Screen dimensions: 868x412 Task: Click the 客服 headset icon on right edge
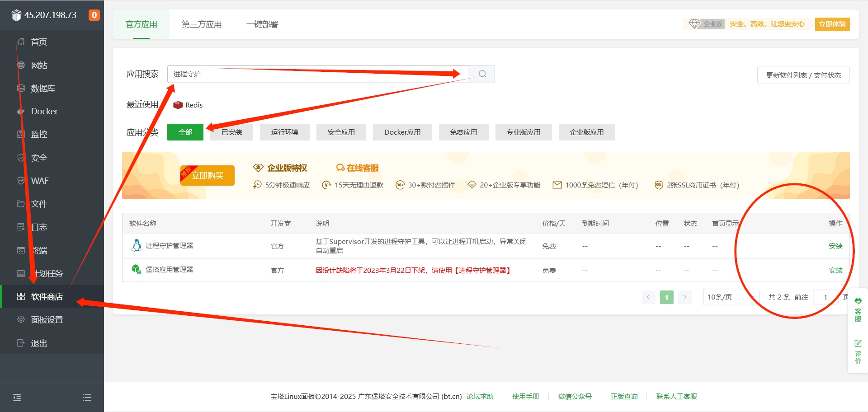click(858, 301)
